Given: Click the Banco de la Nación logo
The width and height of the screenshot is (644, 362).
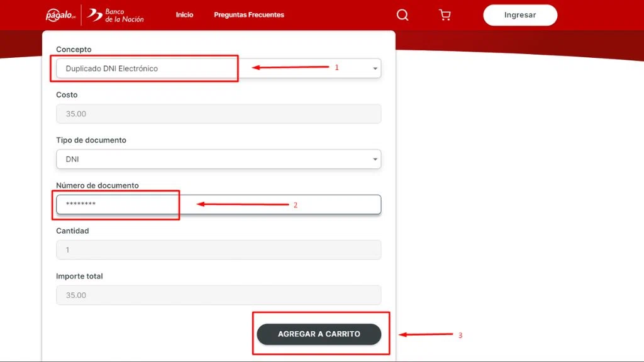Looking at the screenshot, I should (x=116, y=15).
